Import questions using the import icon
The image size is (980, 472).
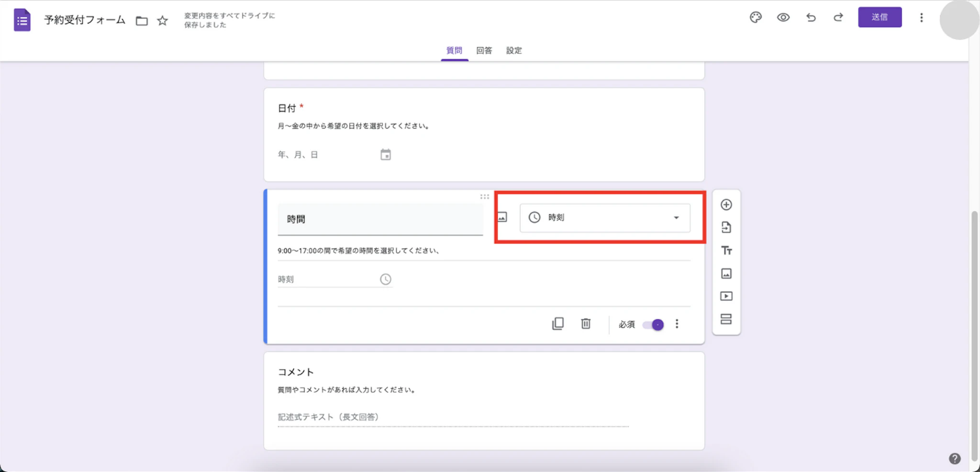point(727,227)
